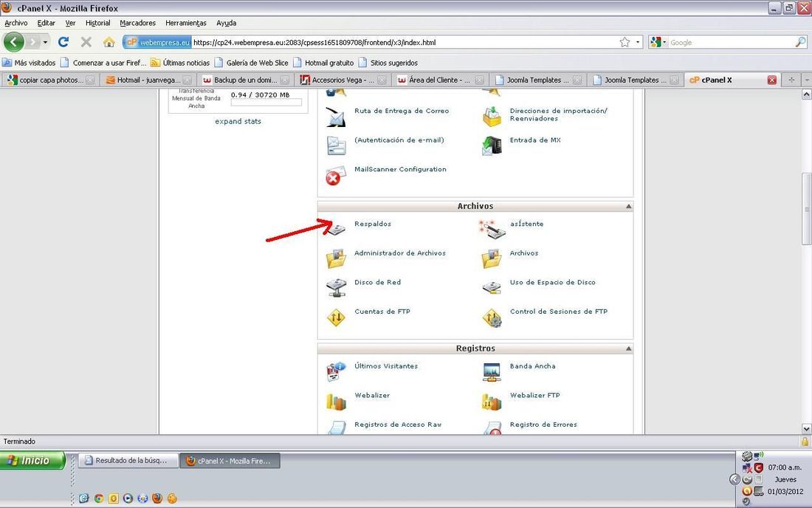This screenshot has height=508, width=812.
Task: Collapse the Archivos section
Action: (628, 206)
